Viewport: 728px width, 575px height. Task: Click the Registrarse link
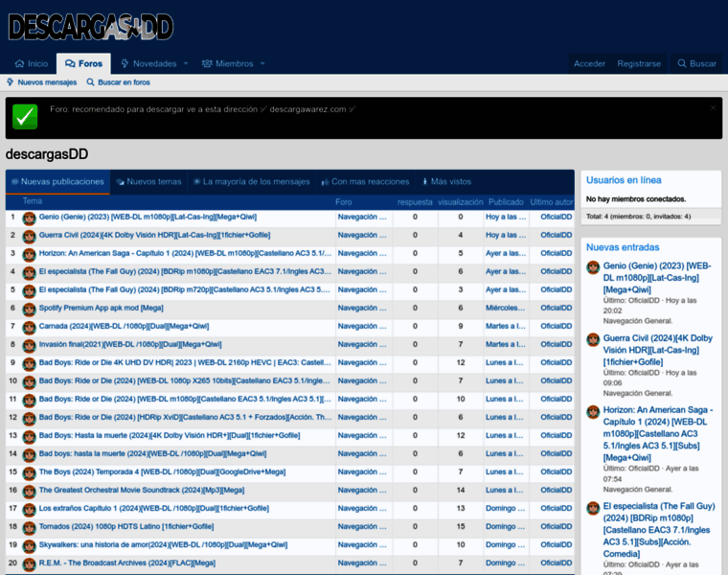[639, 63]
